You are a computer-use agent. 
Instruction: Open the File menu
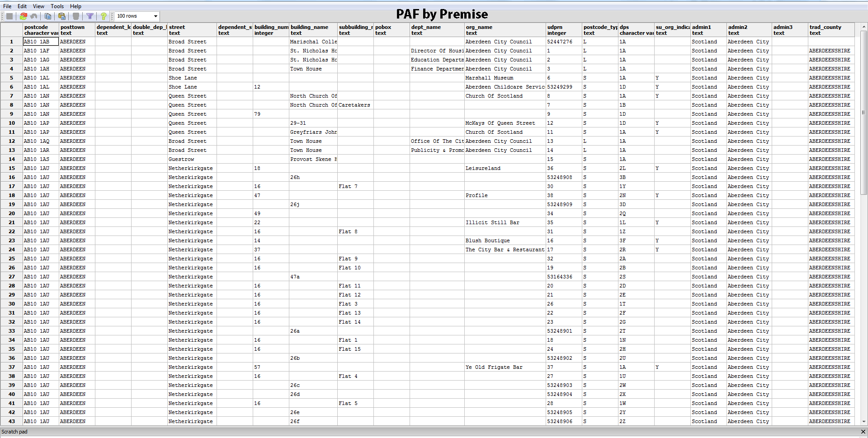[x=7, y=6]
